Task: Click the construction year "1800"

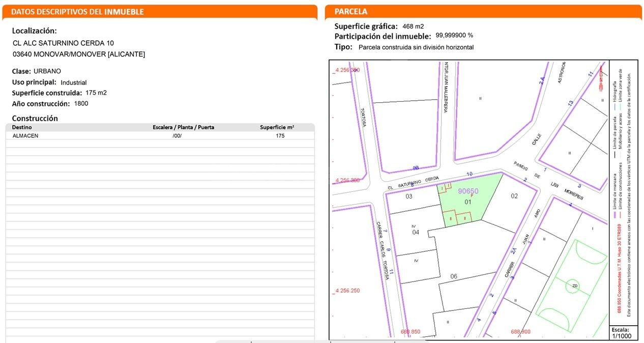Action: click(81, 104)
